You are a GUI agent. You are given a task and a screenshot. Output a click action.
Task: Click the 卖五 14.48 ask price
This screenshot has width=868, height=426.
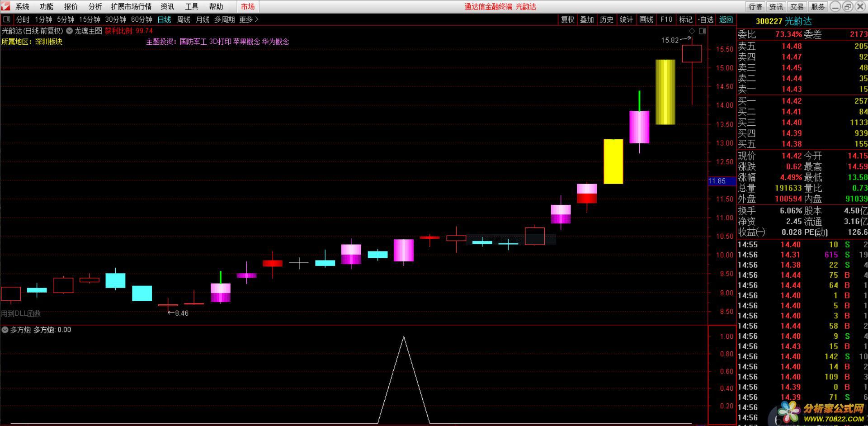(x=792, y=46)
